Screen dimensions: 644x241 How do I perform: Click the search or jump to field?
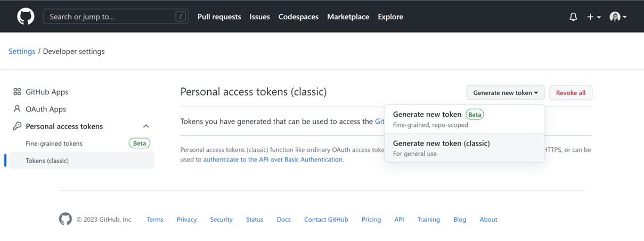tap(116, 17)
